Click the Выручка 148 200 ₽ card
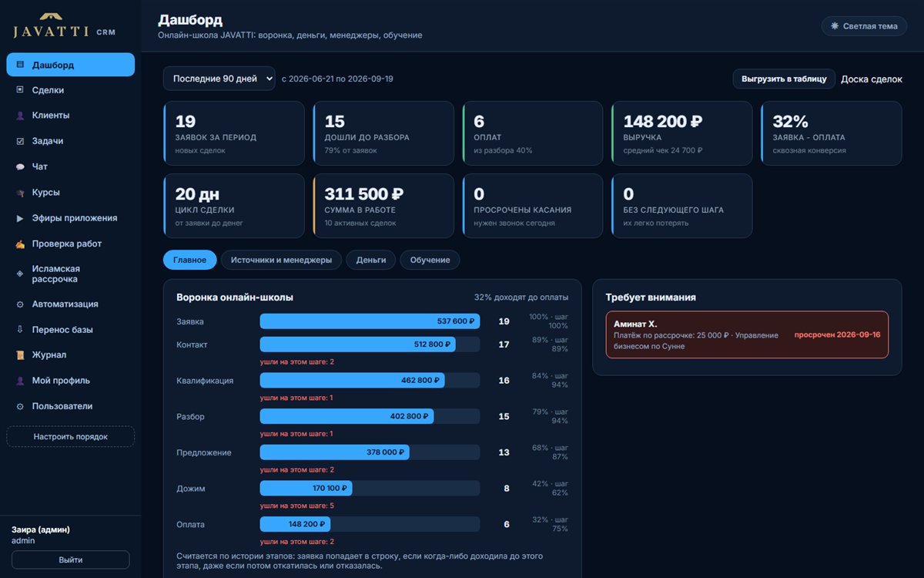This screenshot has width=924, height=578. point(682,133)
